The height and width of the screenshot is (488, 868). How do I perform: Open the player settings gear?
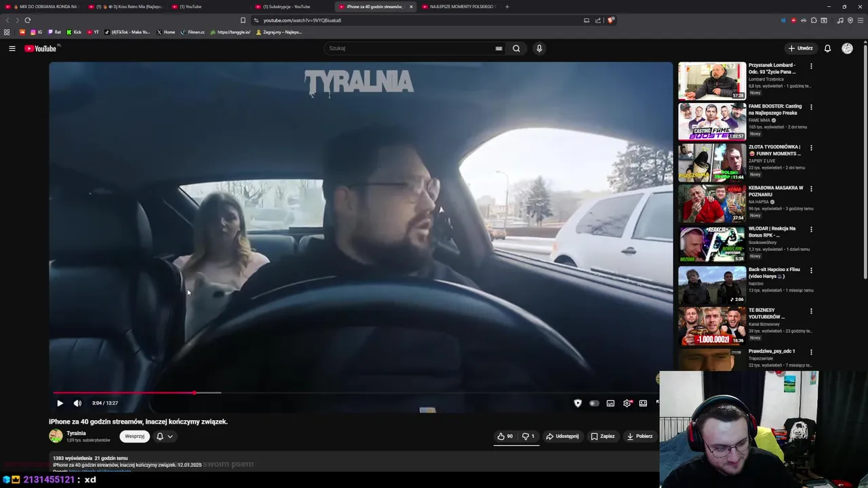(x=627, y=403)
